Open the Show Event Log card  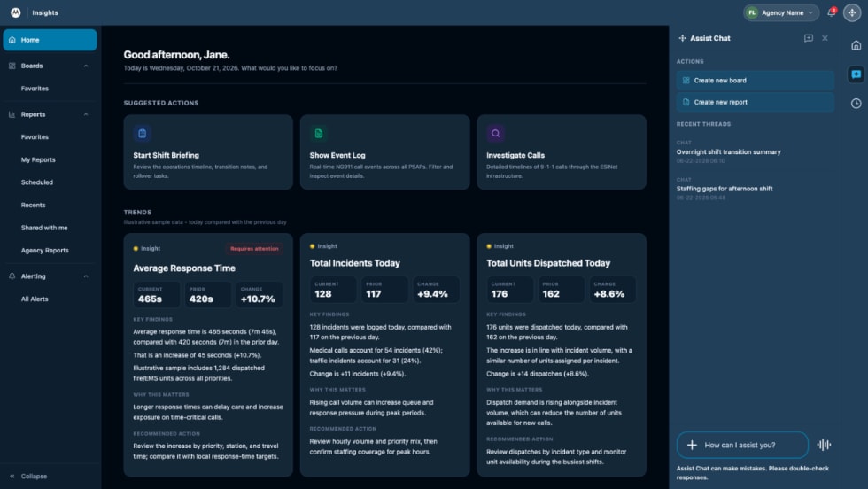pos(384,152)
